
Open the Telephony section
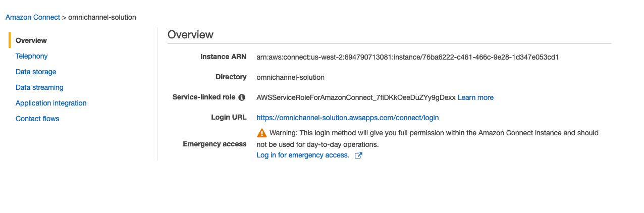pos(32,56)
